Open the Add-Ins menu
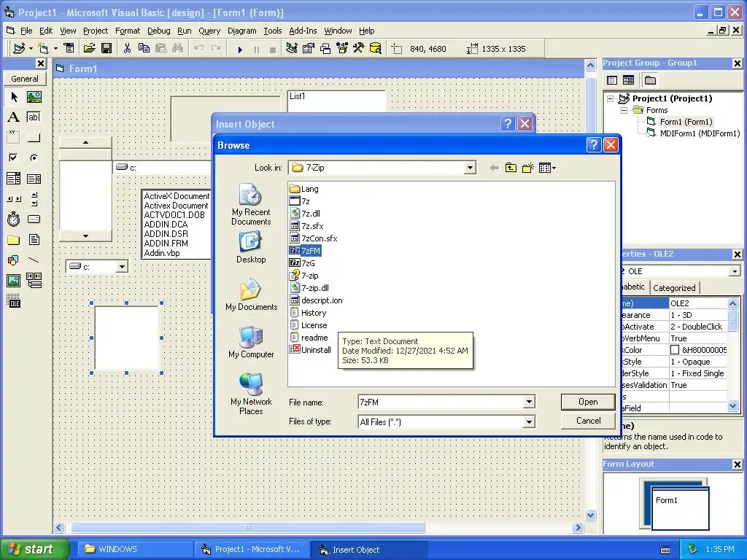This screenshot has width=747, height=560. pyautogui.click(x=303, y=31)
